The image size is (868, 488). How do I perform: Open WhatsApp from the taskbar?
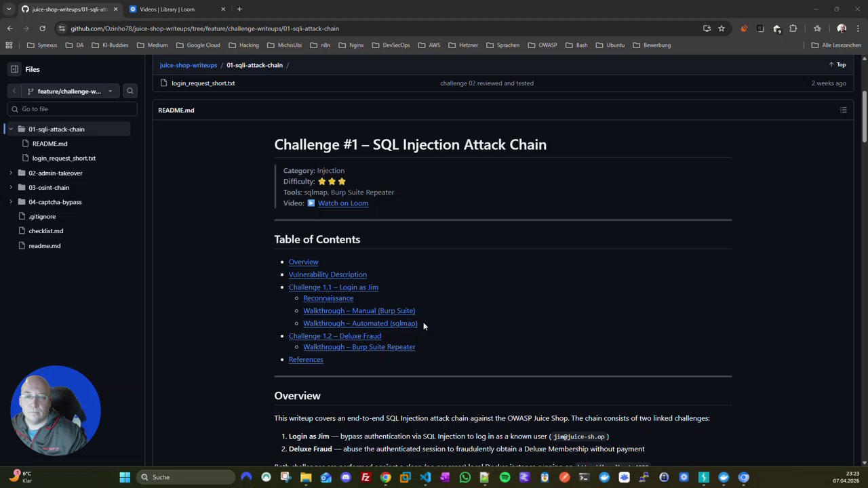point(465,477)
